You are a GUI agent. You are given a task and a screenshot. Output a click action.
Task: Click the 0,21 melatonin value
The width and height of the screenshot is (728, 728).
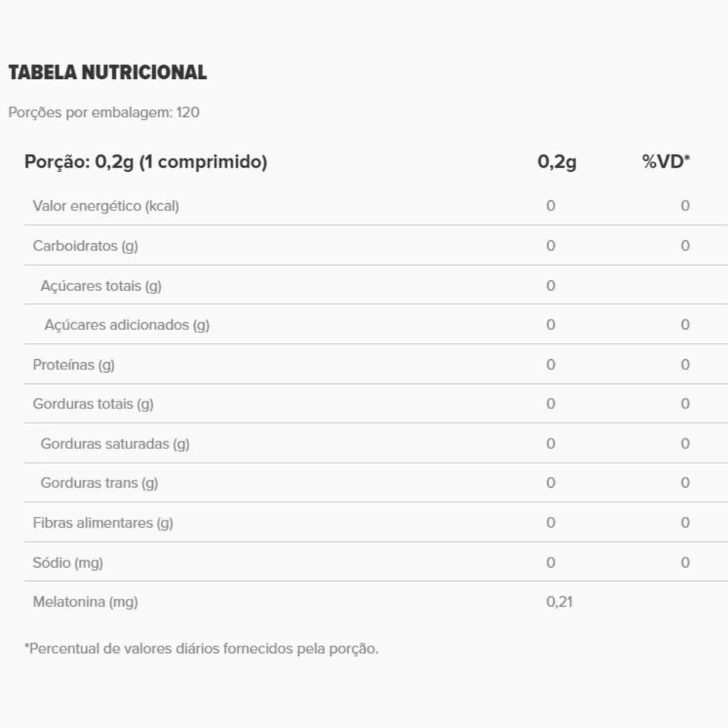click(x=559, y=602)
